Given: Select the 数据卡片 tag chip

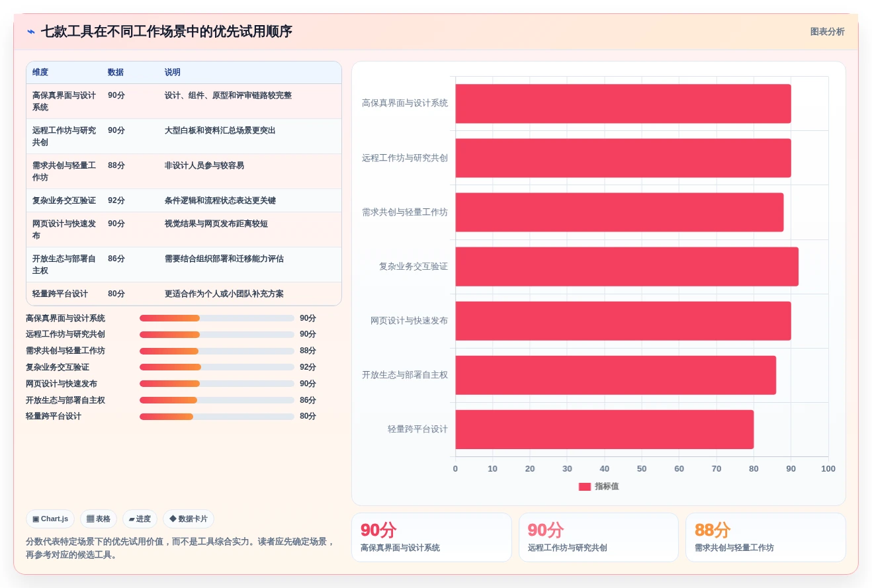Looking at the screenshot, I should click(189, 519).
